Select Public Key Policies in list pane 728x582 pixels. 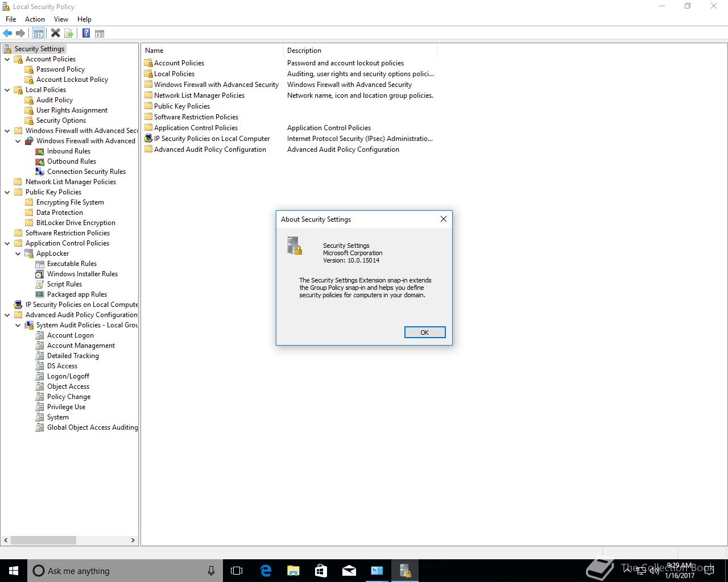pyautogui.click(x=182, y=106)
